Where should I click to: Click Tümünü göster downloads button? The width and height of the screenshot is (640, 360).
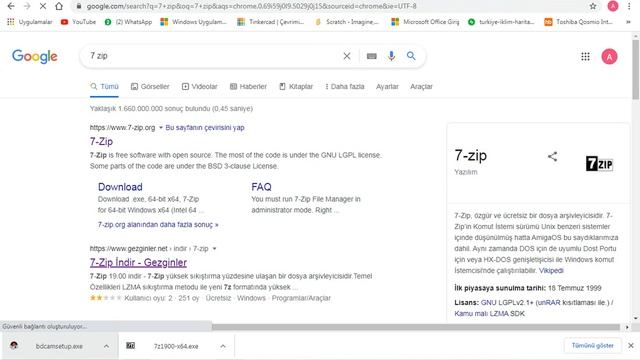593,346
